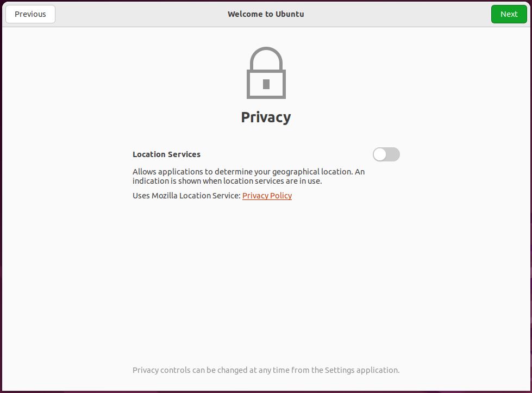This screenshot has width=532, height=393.
Task: Click the 'Uses Mozilla Location Service' text
Action: 186,196
